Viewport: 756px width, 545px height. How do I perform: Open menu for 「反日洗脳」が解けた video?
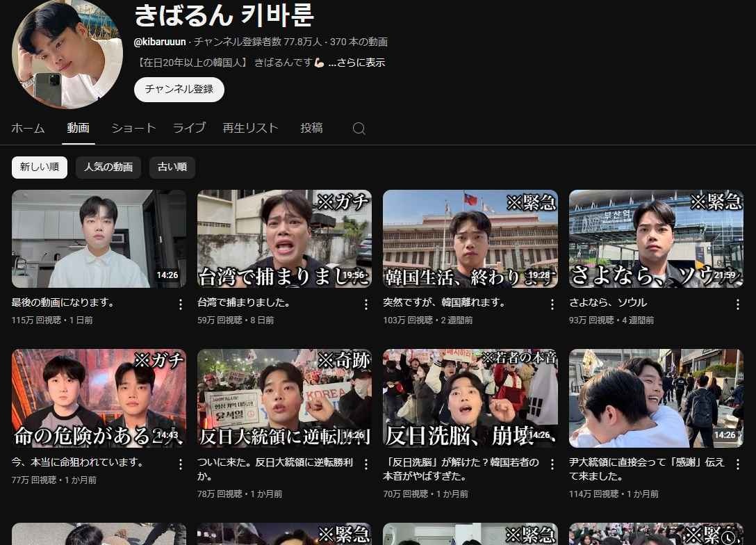coord(552,464)
